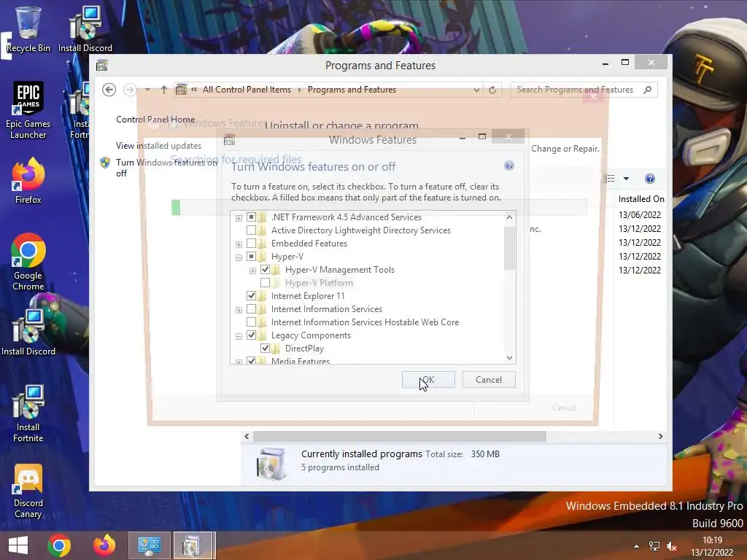Image resolution: width=747 pixels, height=560 pixels.
Task: Open help icon in Programs and Features toolbar
Action: click(650, 179)
